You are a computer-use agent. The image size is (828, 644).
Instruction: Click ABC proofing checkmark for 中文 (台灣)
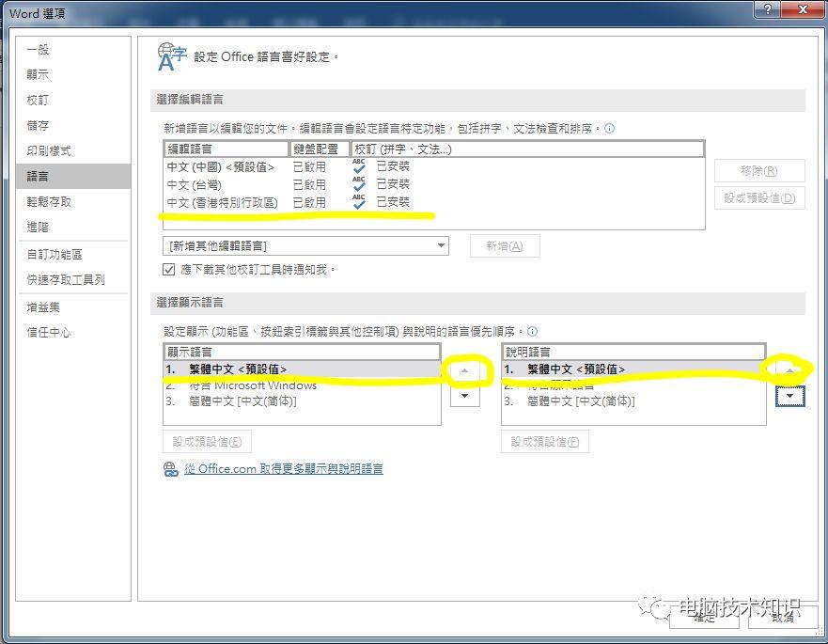pyautogui.click(x=359, y=184)
